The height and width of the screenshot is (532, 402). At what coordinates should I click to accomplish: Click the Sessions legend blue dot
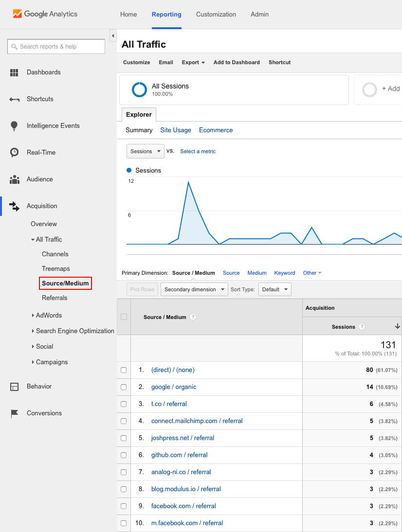(x=129, y=170)
